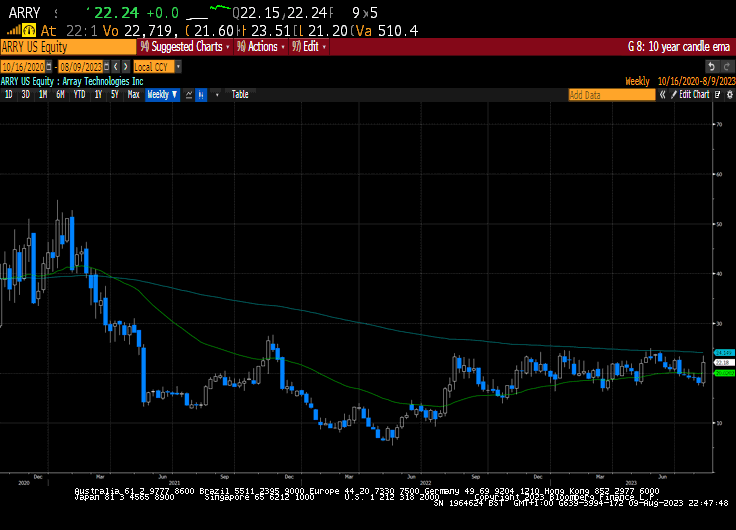The width and height of the screenshot is (736, 530).
Task: Click the last price 22.24 in header
Action: (116, 13)
